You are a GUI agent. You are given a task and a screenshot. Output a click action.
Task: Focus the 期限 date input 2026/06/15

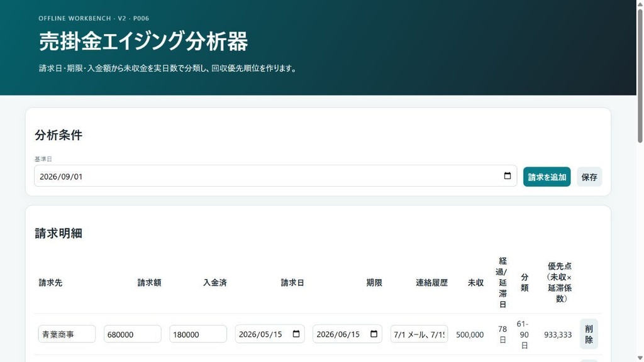[x=347, y=334]
